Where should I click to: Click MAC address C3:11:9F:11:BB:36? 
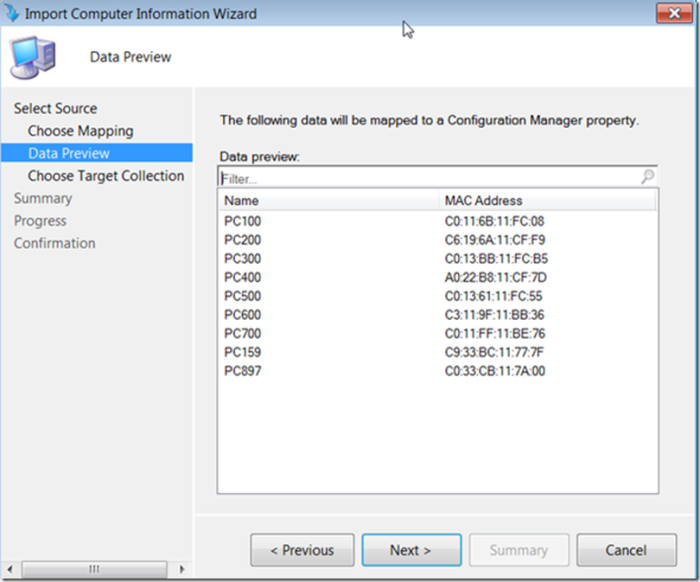[x=495, y=315]
